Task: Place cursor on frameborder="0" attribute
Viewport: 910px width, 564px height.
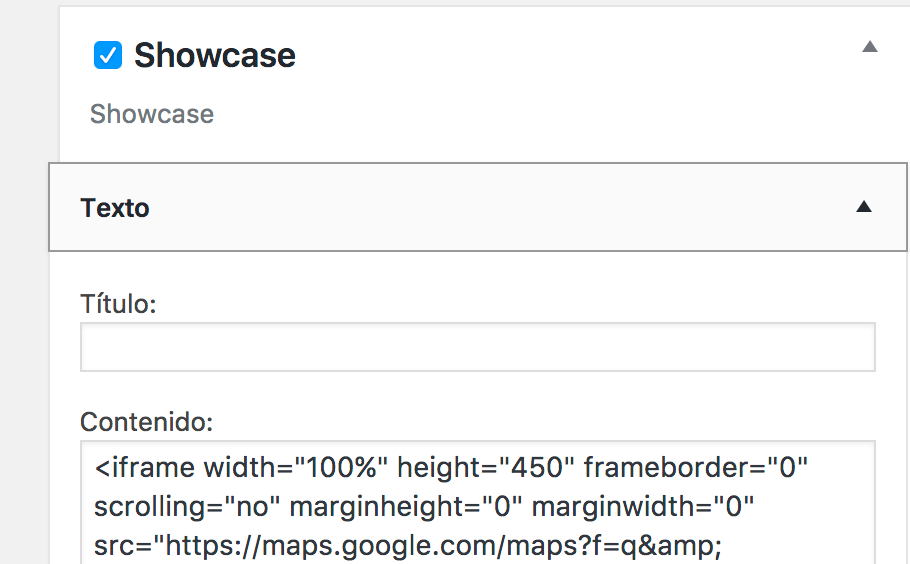Action: pos(696,468)
